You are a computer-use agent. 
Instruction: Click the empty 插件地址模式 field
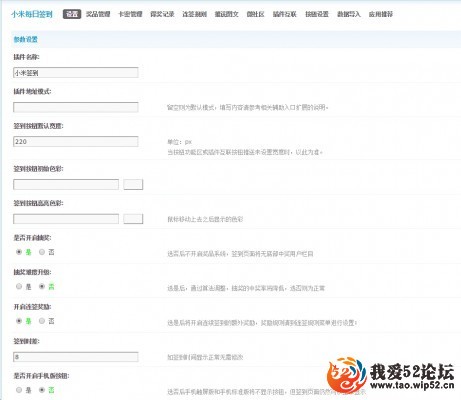[x=76, y=107]
